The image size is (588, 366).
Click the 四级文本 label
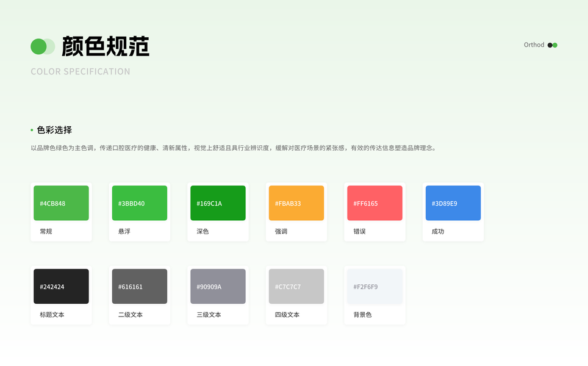click(287, 315)
